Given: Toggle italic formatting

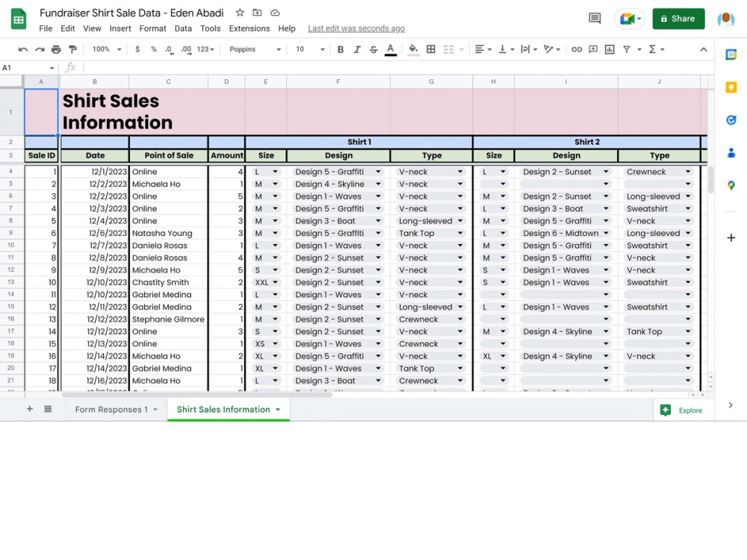Looking at the screenshot, I should tap(357, 49).
